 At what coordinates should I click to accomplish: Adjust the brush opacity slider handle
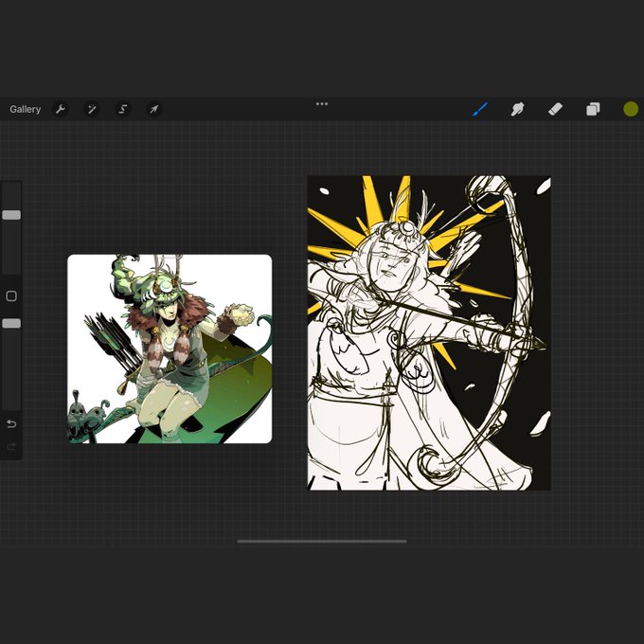click(x=11, y=323)
